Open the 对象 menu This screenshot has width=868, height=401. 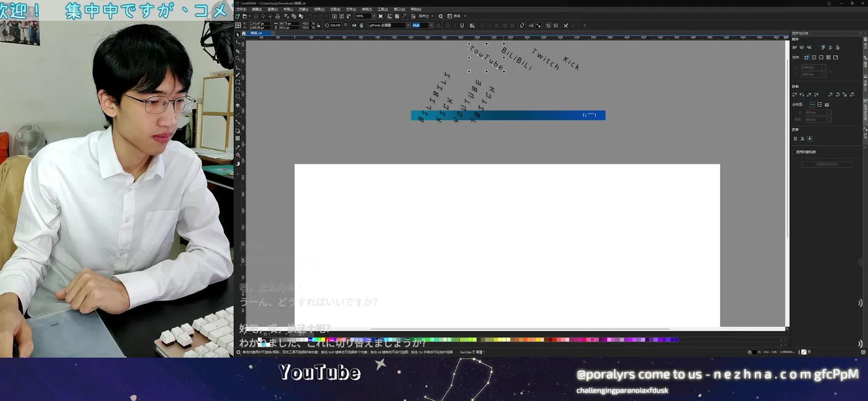click(x=303, y=9)
